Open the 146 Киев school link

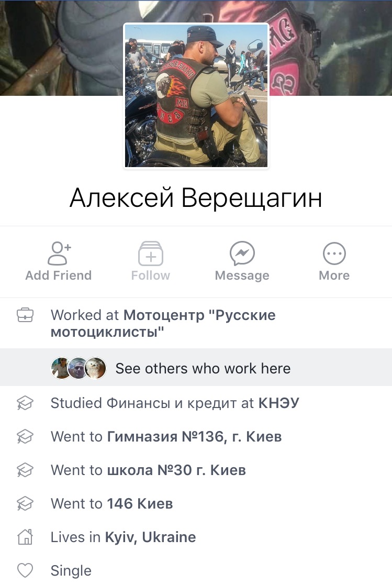coord(140,503)
